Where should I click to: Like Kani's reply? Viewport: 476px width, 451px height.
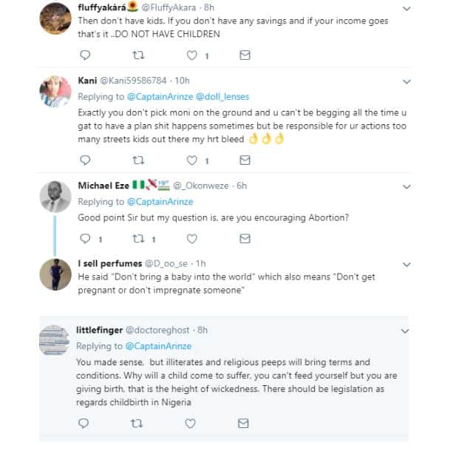click(x=192, y=160)
